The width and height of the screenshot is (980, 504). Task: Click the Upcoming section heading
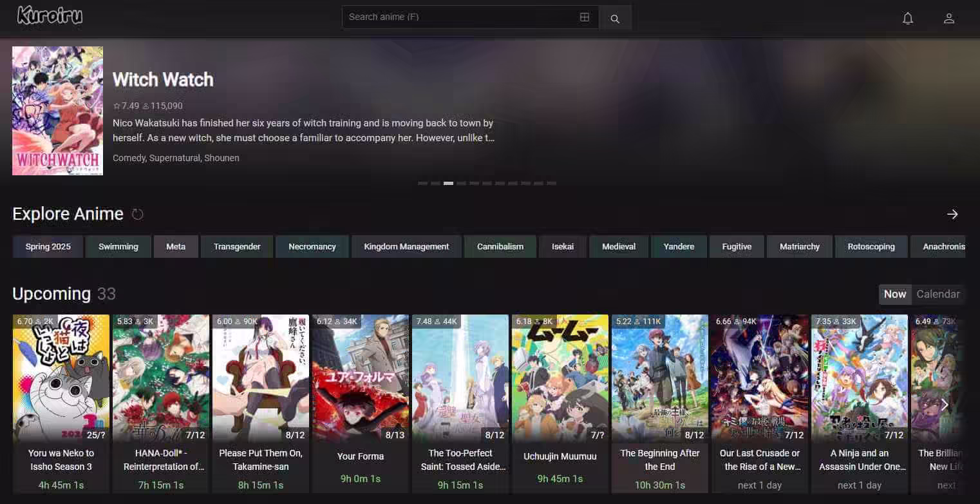52,294
